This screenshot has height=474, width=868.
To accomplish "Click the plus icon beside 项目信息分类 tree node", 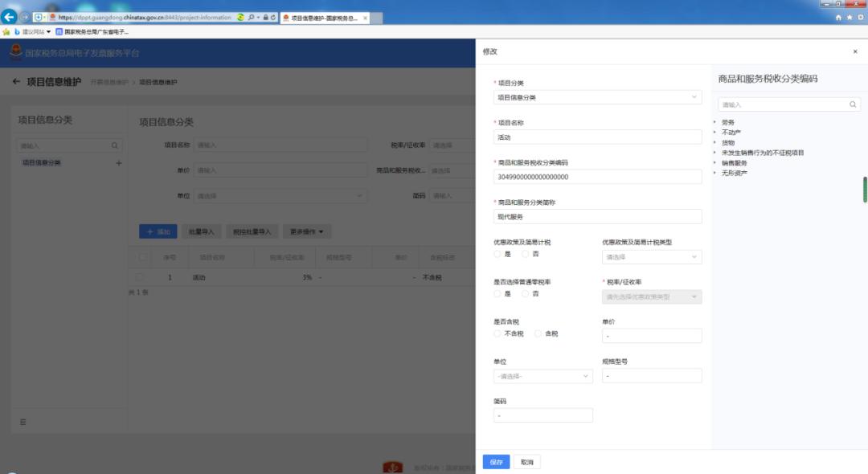I will point(119,163).
